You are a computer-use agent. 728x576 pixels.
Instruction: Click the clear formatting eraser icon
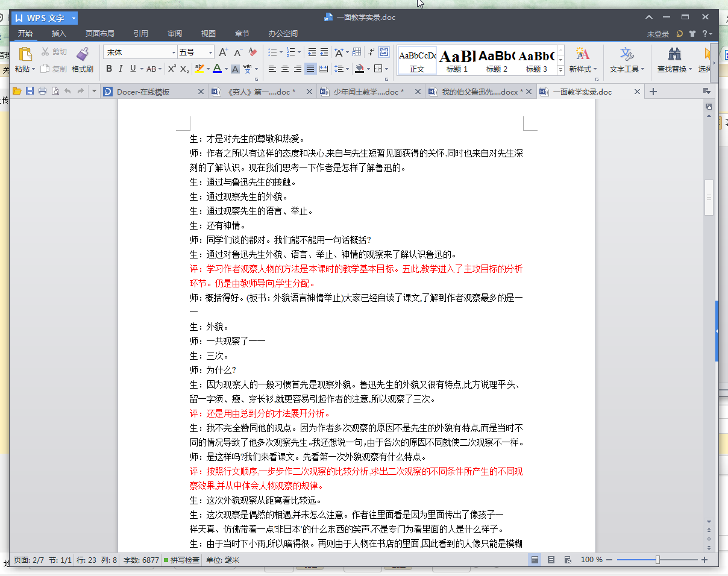coord(253,52)
